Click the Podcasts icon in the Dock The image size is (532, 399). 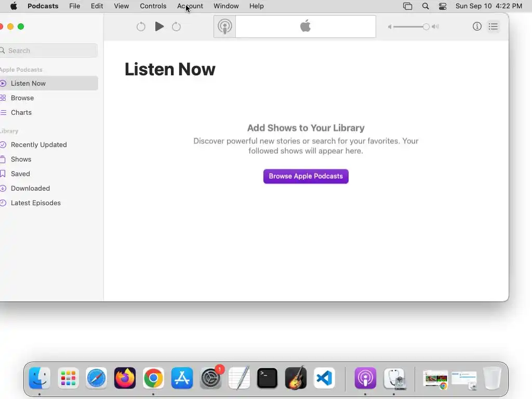(365, 378)
